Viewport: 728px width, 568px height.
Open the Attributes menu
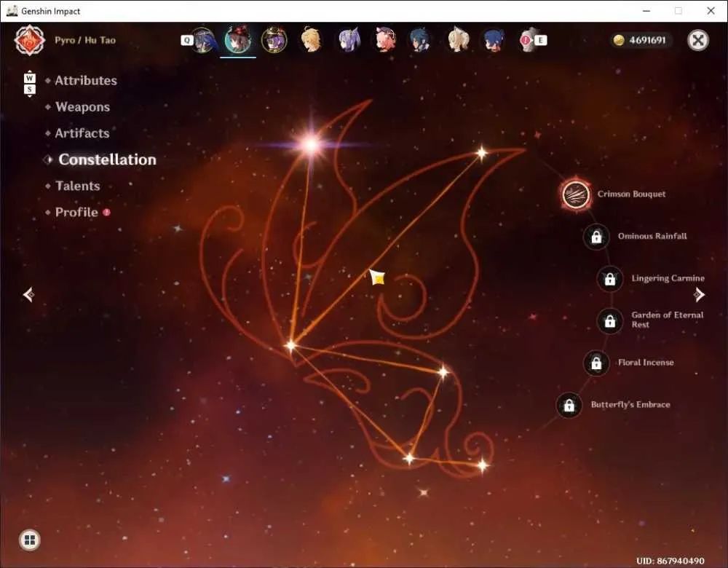[86, 81]
